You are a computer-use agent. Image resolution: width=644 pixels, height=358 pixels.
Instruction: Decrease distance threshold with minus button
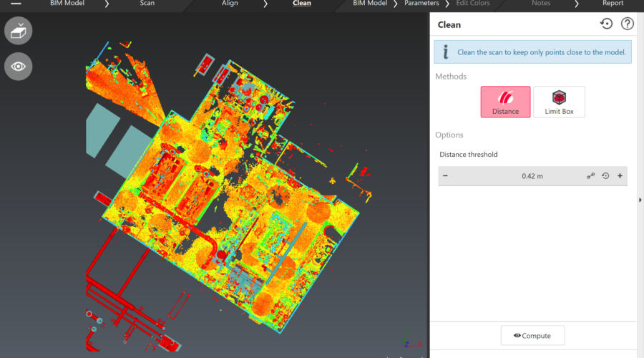point(445,176)
